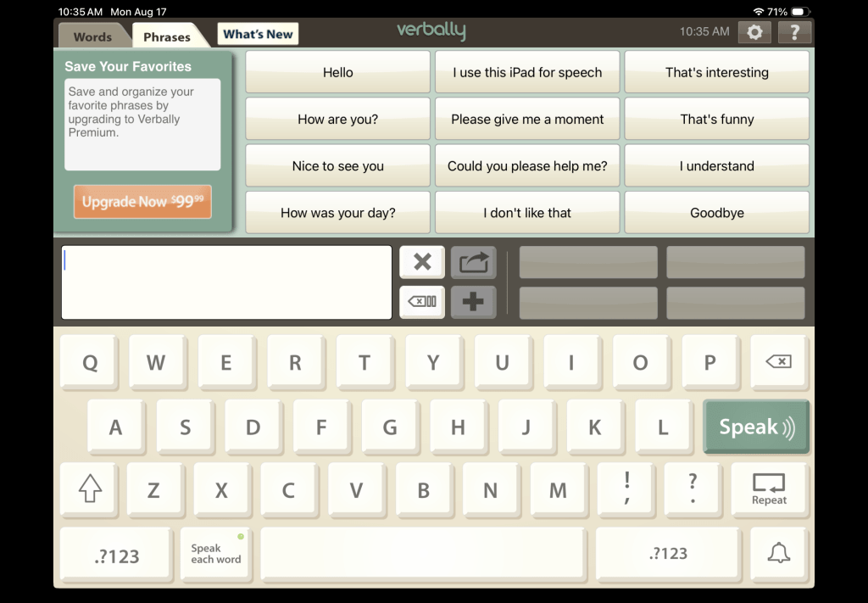Image resolution: width=868 pixels, height=603 pixels.
Task: Tap the D key
Action: (253, 427)
